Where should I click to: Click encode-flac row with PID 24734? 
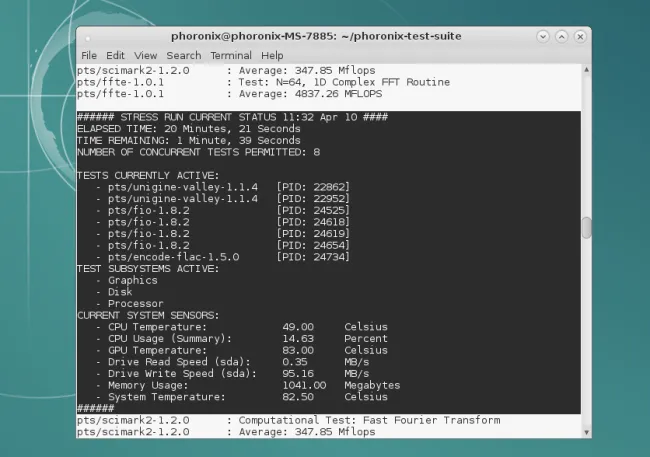pyautogui.click(x=223, y=257)
